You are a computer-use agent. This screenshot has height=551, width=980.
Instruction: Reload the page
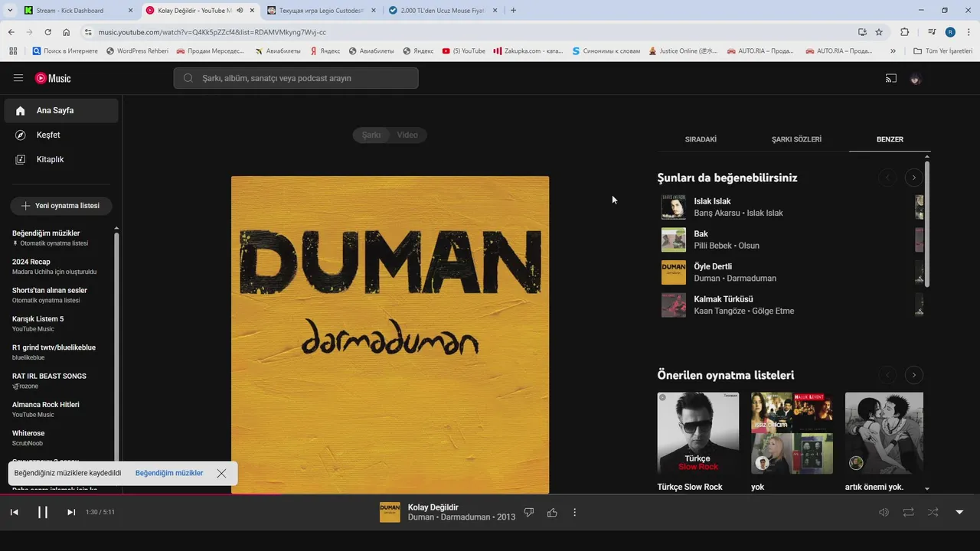[x=47, y=32]
